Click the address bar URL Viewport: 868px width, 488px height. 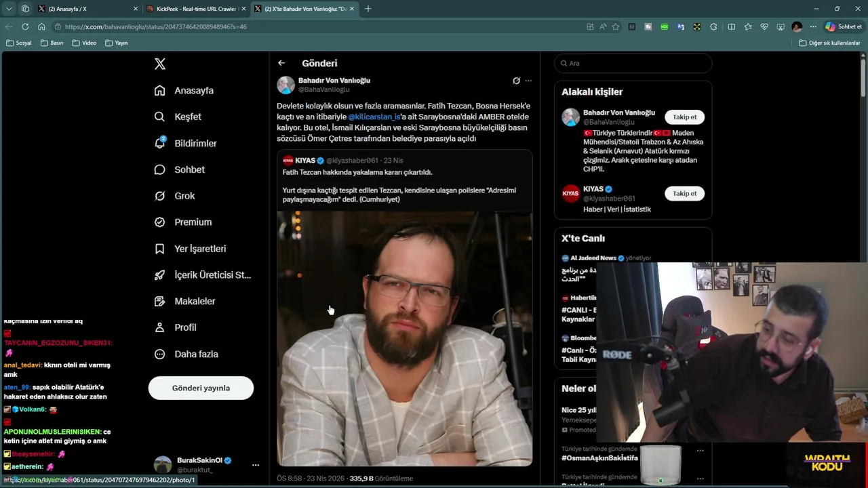(156, 26)
